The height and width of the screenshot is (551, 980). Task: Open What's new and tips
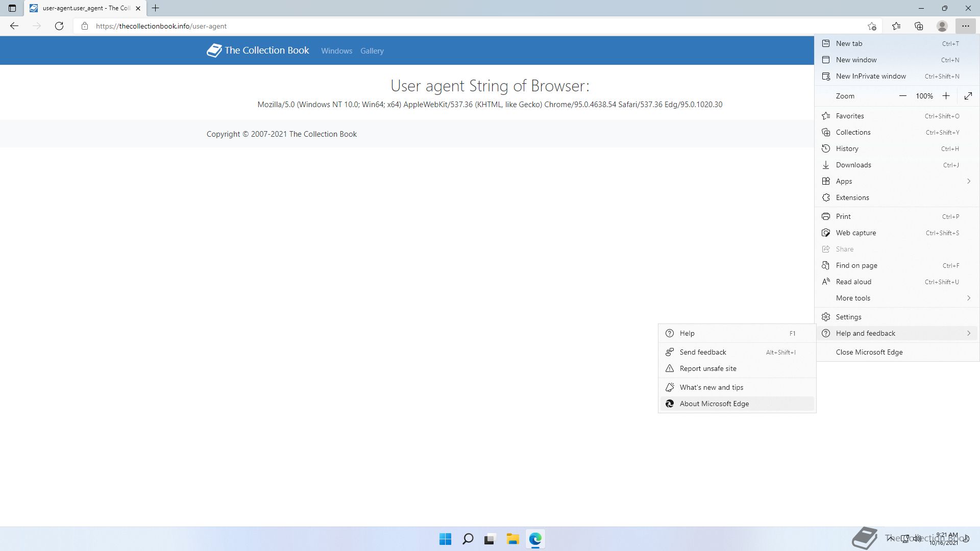(737, 387)
